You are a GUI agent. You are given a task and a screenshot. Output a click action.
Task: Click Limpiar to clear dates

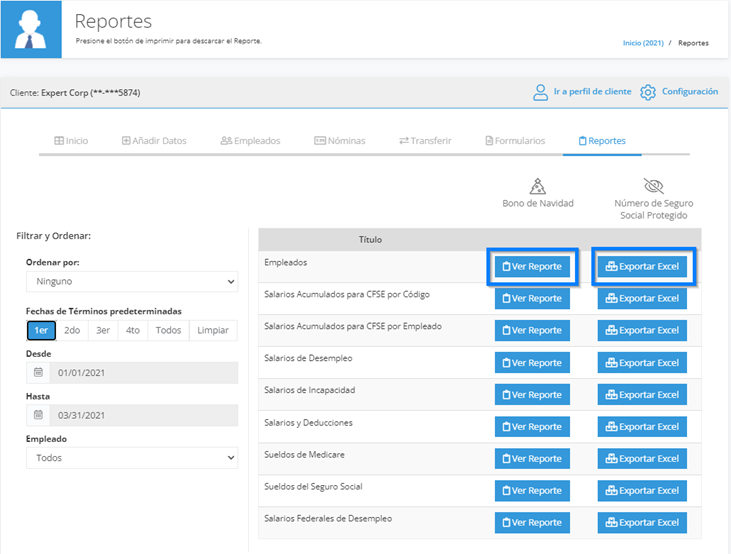213,330
